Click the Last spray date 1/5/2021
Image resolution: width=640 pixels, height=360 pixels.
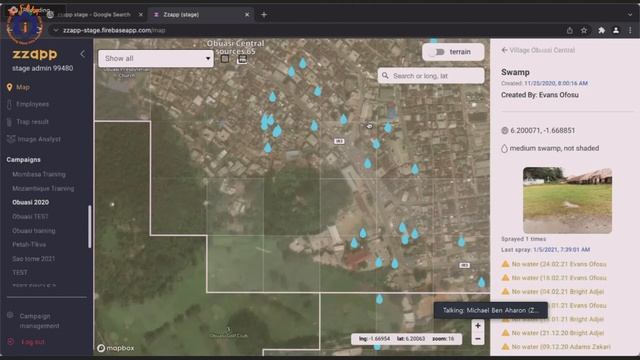point(561,249)
